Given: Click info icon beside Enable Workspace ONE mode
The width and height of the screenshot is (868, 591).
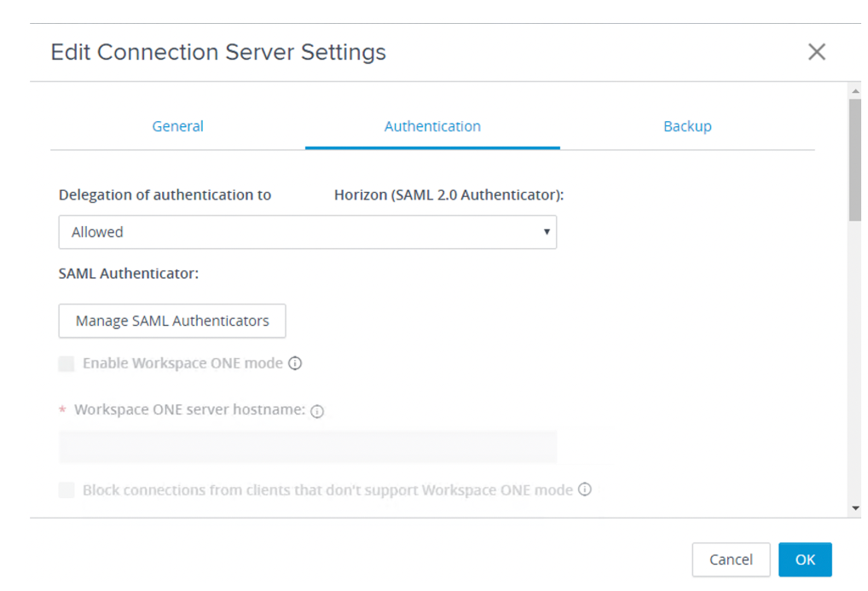Looking at the screenshot, I should point(295,363).
